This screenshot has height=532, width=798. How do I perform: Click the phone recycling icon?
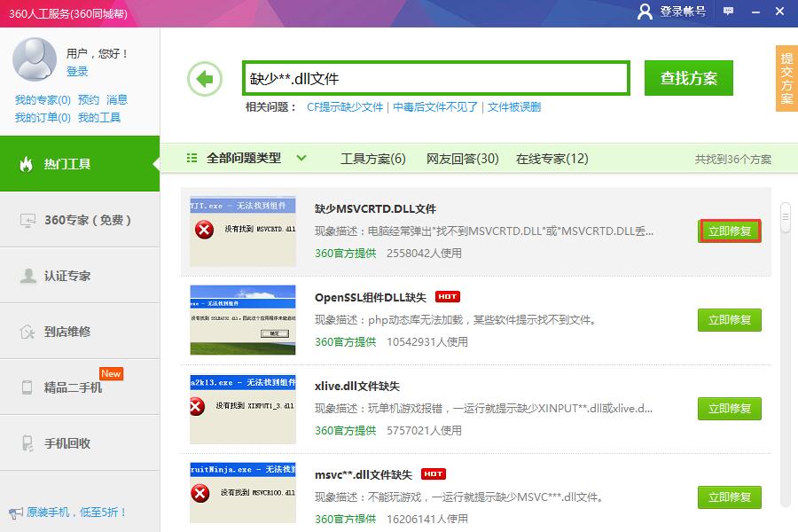coord(27,443)
